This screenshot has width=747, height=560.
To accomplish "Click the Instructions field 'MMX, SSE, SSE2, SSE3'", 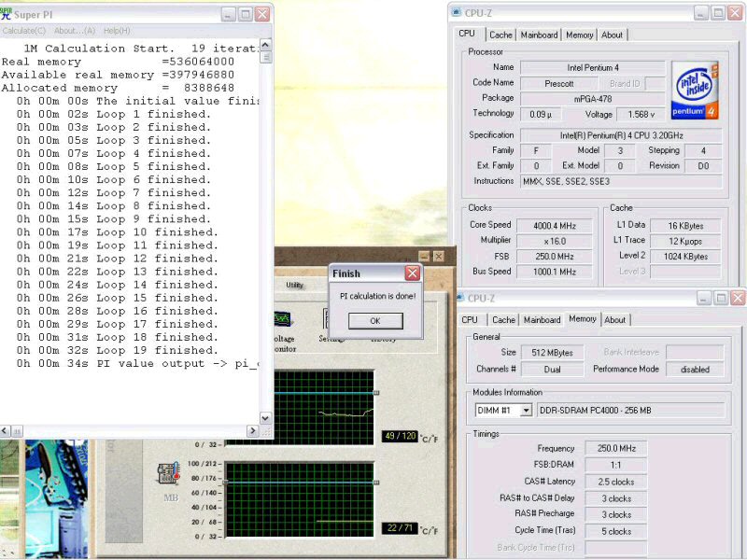I will click(621, 181).
